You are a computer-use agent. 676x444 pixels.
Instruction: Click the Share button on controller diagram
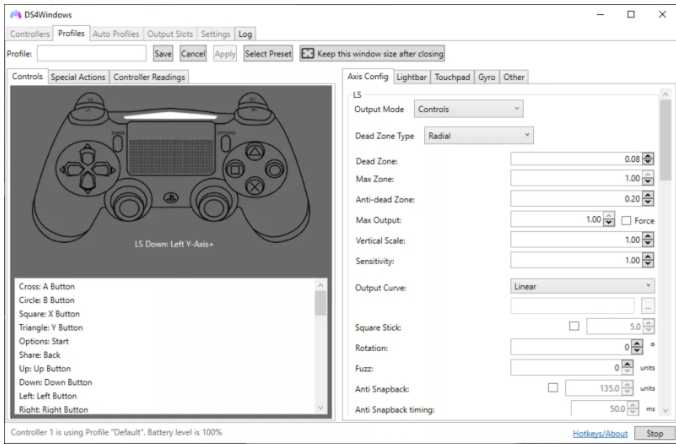(x=118, y=142)
